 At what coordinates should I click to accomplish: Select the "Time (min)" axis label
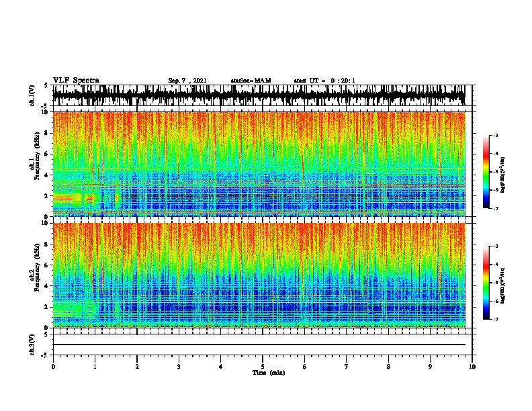[x=269, y=373]
